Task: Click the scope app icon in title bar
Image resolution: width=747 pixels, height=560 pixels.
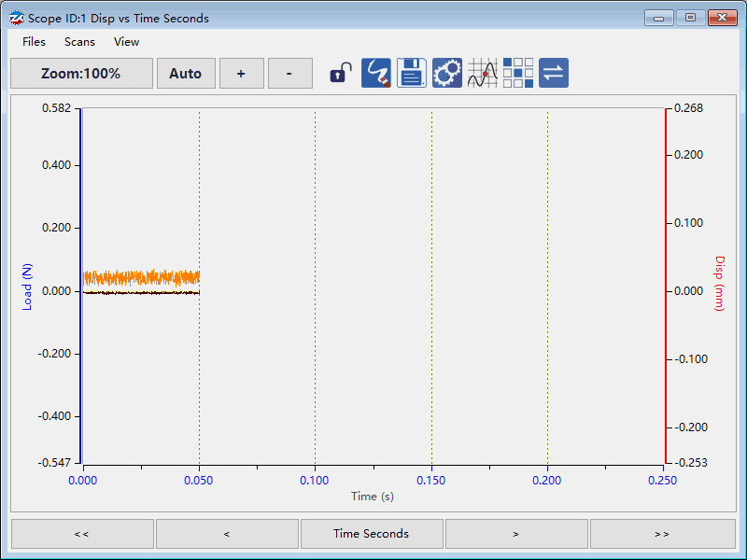Action: tap(16, 18)
